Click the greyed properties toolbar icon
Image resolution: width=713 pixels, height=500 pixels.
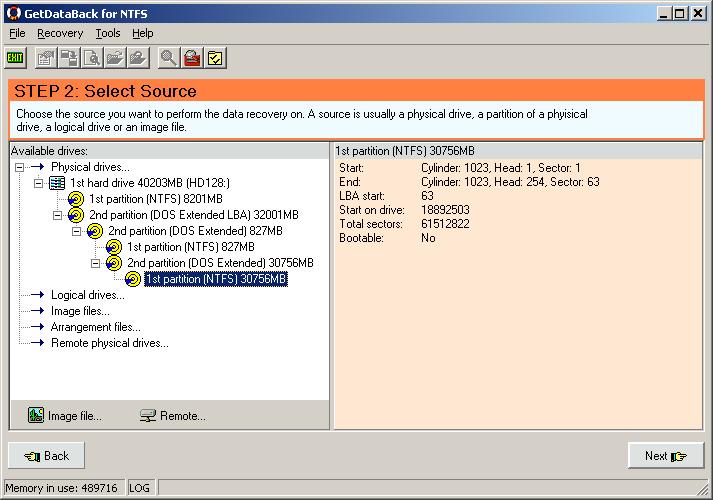[46, 58]
